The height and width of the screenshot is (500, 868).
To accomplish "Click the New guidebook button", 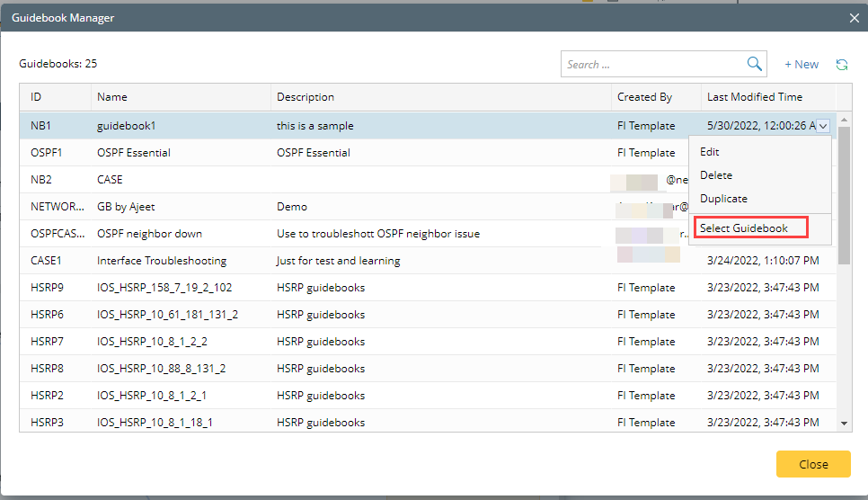I will coord(802,65).
